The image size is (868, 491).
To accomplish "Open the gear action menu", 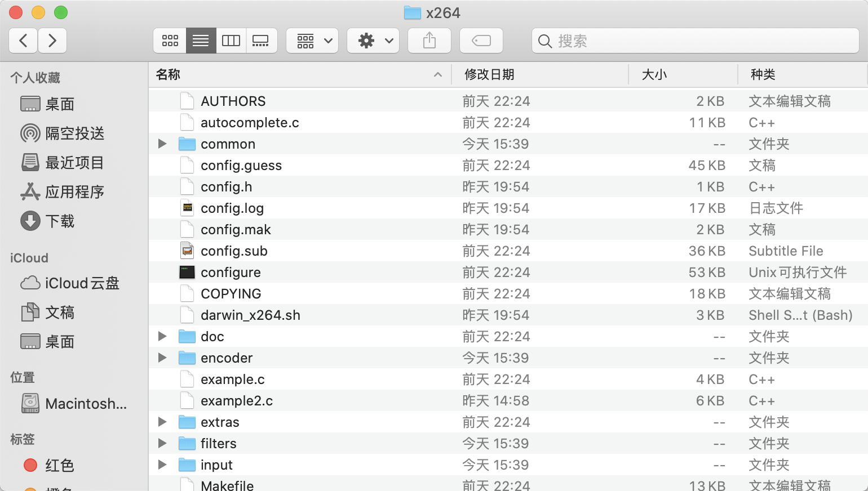I will pos(373,41).
